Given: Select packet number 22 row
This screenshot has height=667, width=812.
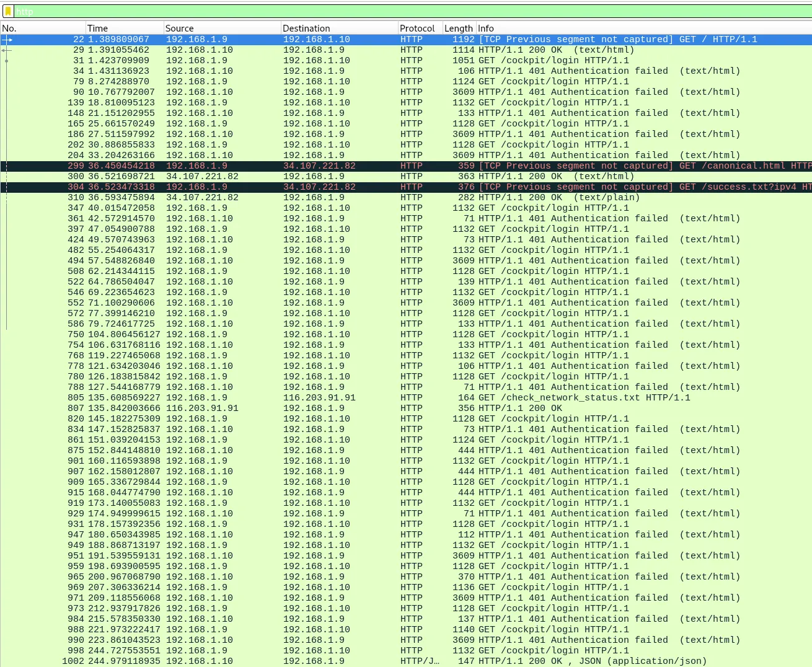Looking at the screenshot, I should [372, 40].
